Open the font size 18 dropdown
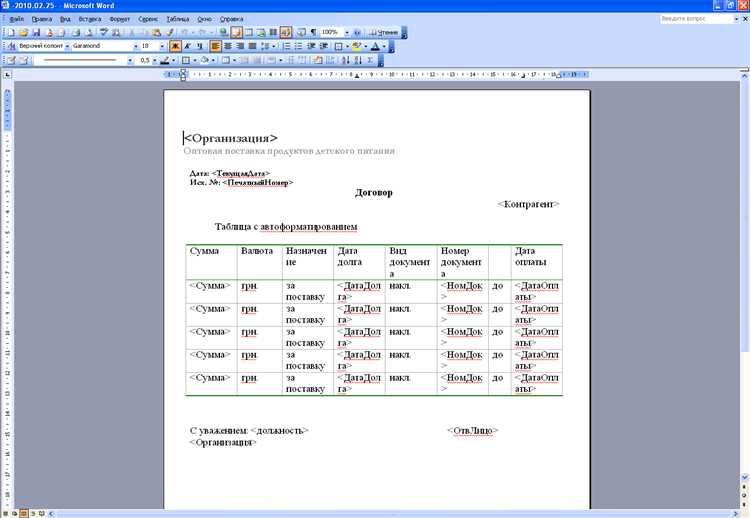 (x=162, y=46)
